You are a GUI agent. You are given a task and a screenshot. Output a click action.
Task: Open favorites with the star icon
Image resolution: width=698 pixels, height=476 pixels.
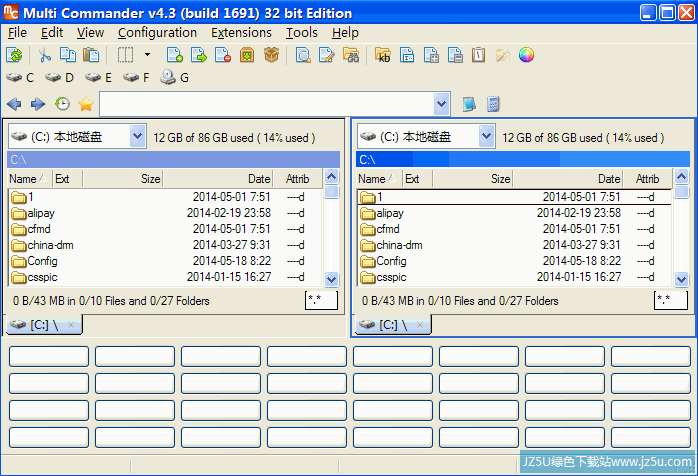pos(85,104)
